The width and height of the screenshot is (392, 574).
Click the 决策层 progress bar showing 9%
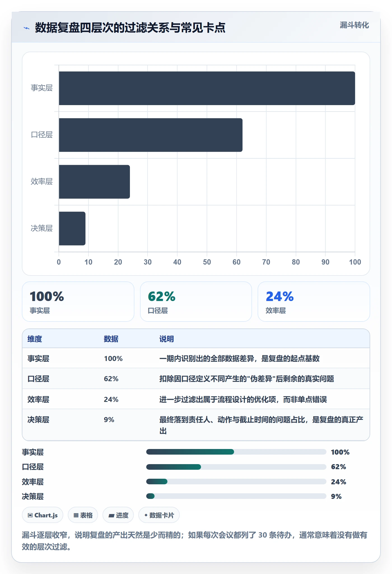pos(236,496)
